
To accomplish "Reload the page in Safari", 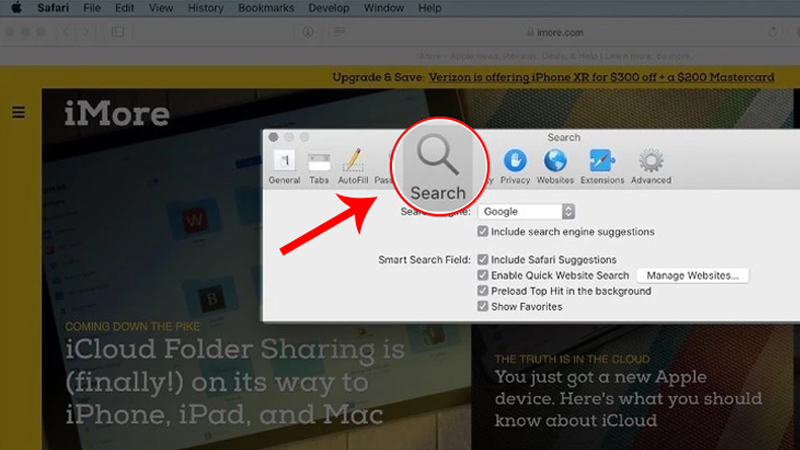I will [773, 32].
